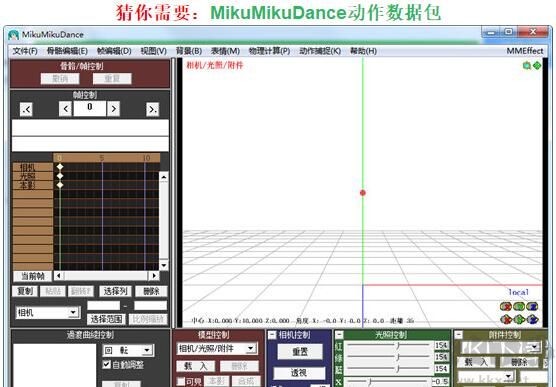Open the 物理计算(P) menu
Screen dimensions: 556x387
269,51
